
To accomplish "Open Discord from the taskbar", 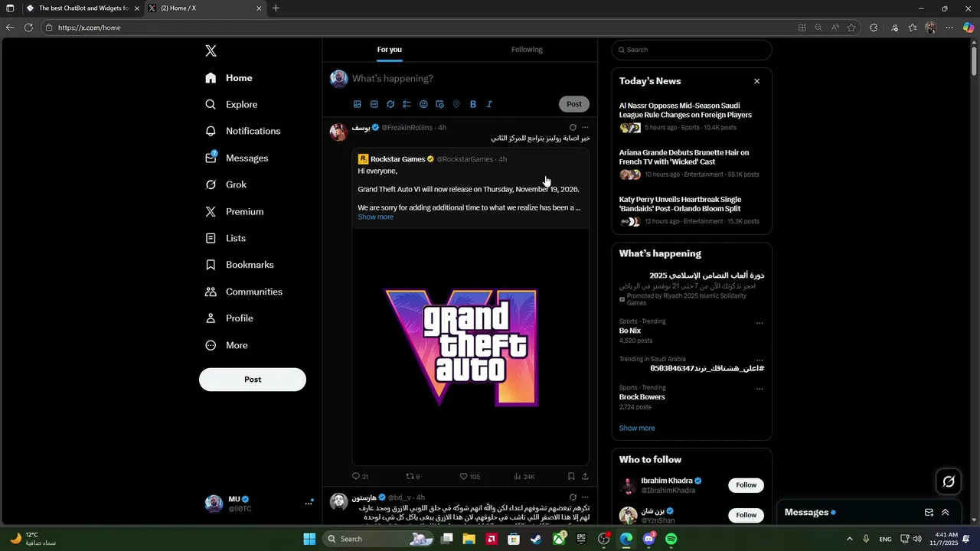I will [649, 539].
